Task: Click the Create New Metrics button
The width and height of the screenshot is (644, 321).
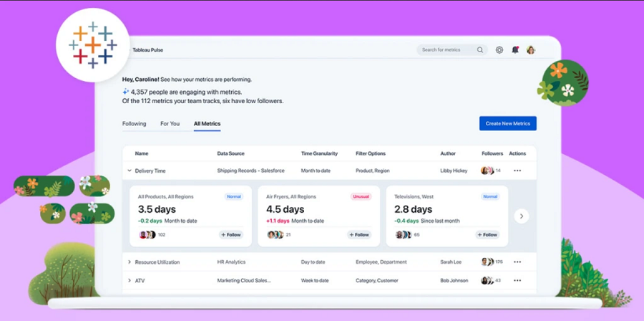Action: [507, 123]
